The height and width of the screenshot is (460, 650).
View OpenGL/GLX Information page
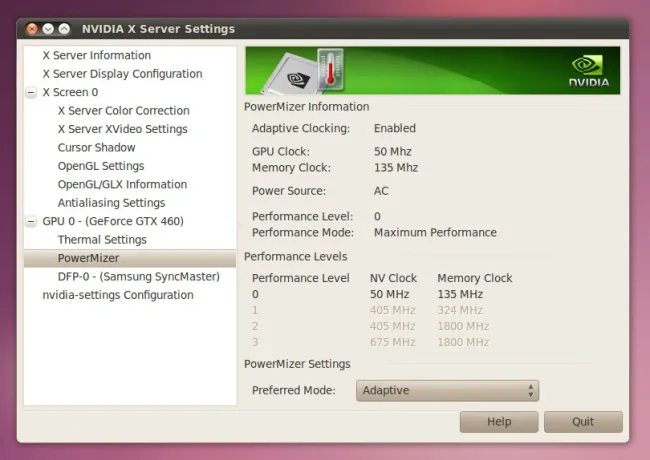122,184
